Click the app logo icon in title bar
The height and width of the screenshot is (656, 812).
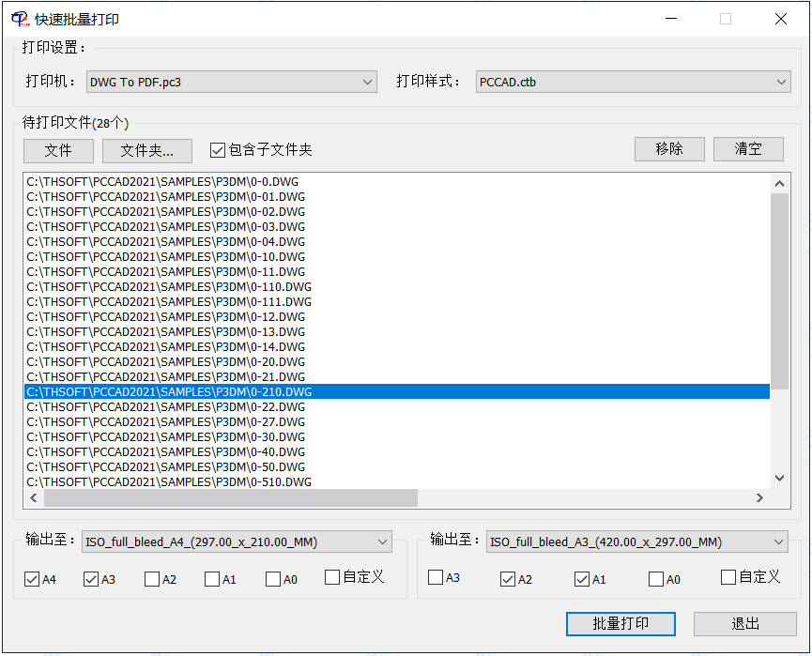coord(17,19)
